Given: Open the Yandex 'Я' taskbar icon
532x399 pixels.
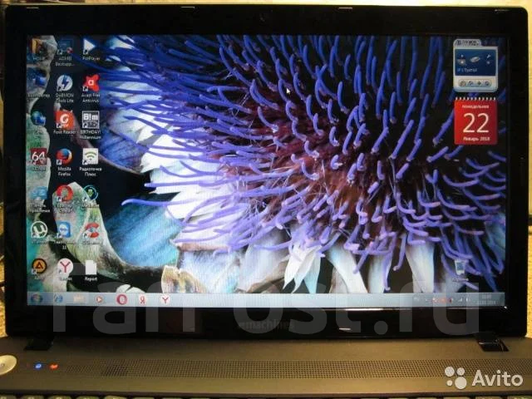Looking at the screenshot, I should tap(143, 300).
